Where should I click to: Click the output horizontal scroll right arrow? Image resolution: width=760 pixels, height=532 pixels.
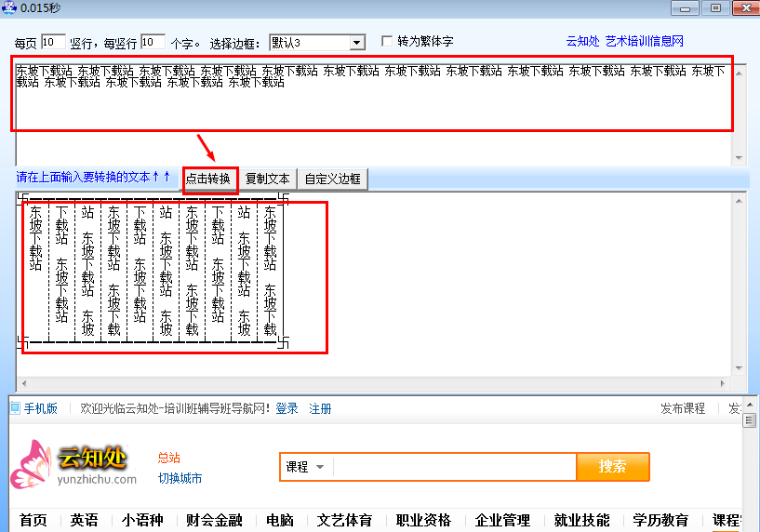[x=722, y=383]
